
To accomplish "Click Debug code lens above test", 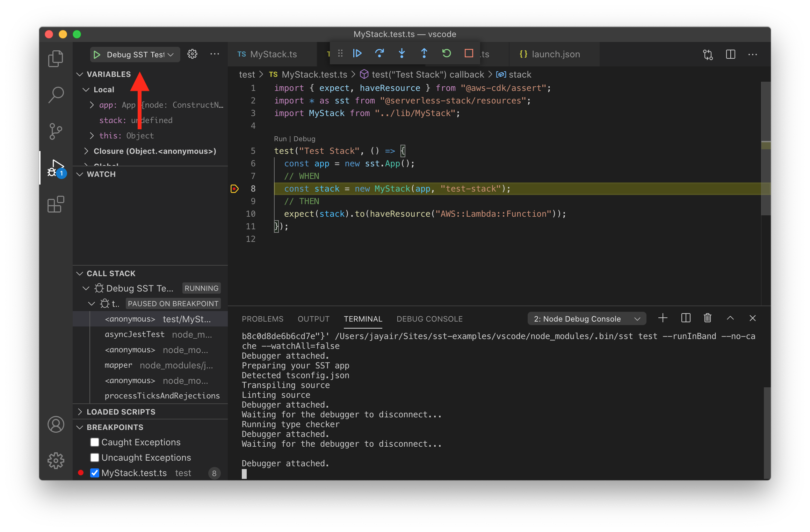I will (304, 139).
